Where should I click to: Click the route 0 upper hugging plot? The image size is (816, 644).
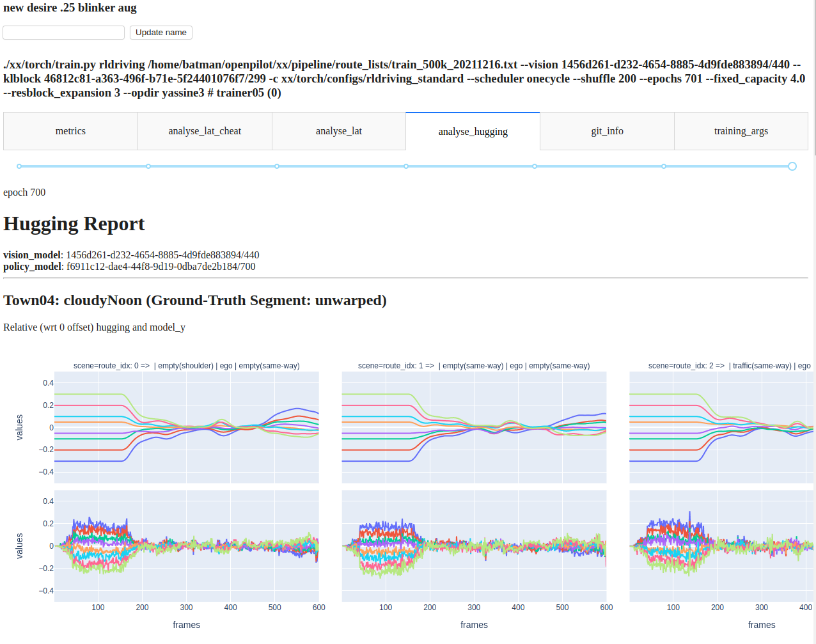tap(187, 427)
